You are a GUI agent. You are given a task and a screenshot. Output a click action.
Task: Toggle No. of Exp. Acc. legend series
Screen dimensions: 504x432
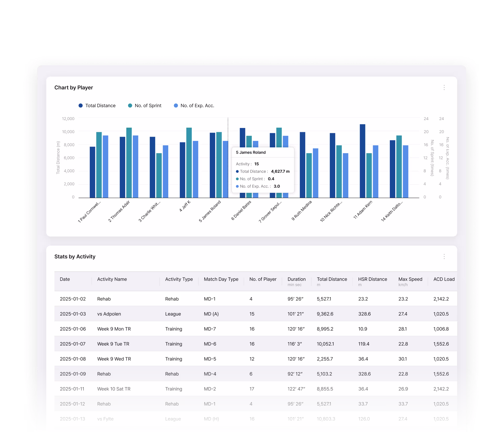[x=194, y=106]
